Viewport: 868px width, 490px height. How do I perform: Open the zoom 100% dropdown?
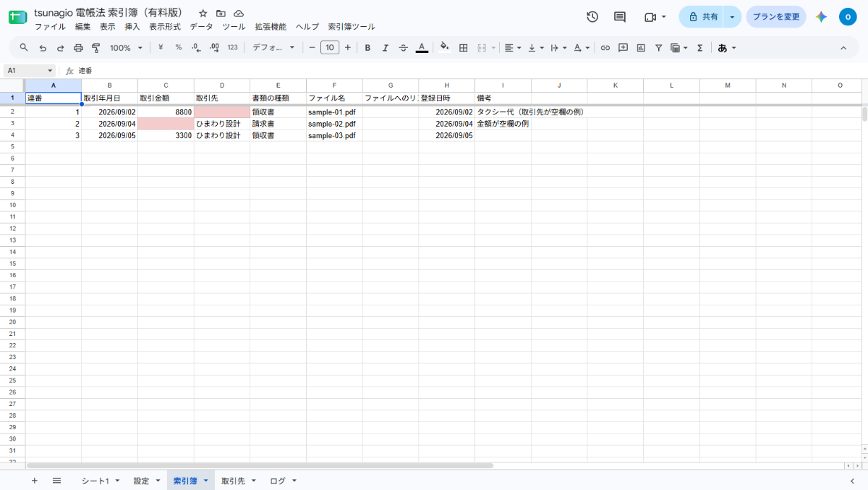126,48
